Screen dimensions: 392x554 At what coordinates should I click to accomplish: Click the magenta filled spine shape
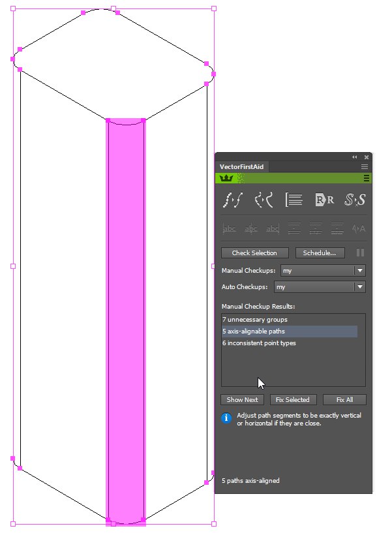coord(126,322)
